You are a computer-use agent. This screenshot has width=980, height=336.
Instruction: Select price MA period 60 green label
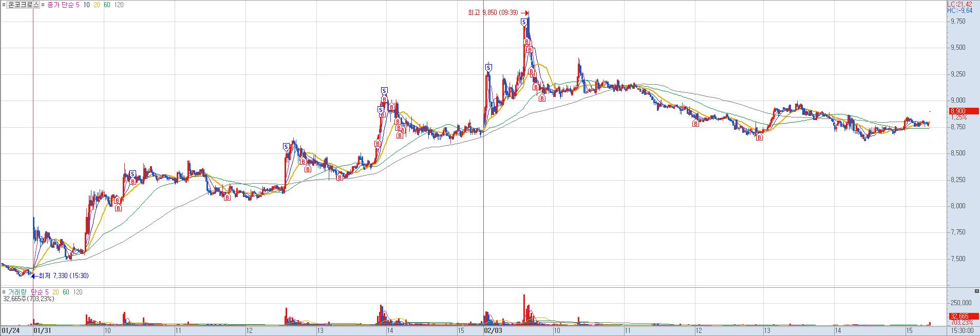[x=107, y=5]
